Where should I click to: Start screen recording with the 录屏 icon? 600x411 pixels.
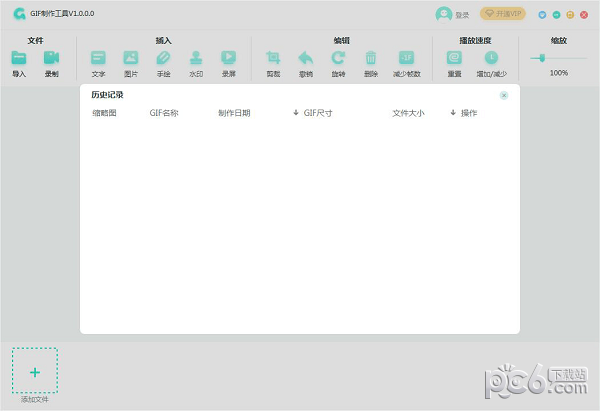pyautogui.click(x=228, y=58)
